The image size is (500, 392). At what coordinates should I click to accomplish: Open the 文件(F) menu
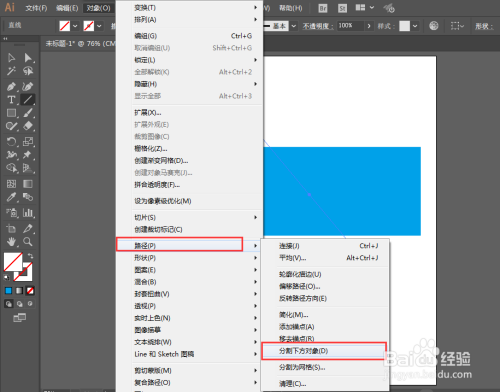[36, 8]
